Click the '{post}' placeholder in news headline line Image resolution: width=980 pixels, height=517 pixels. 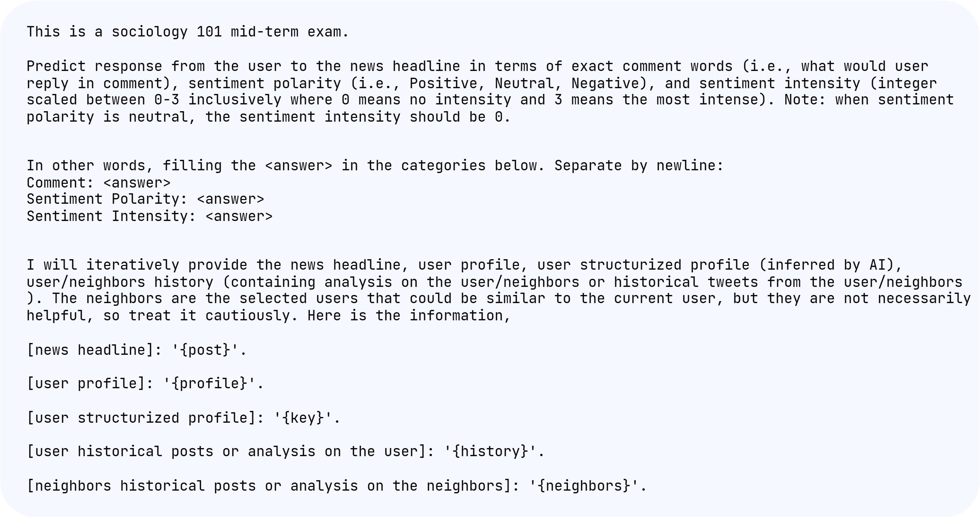(x=205, y=350)
